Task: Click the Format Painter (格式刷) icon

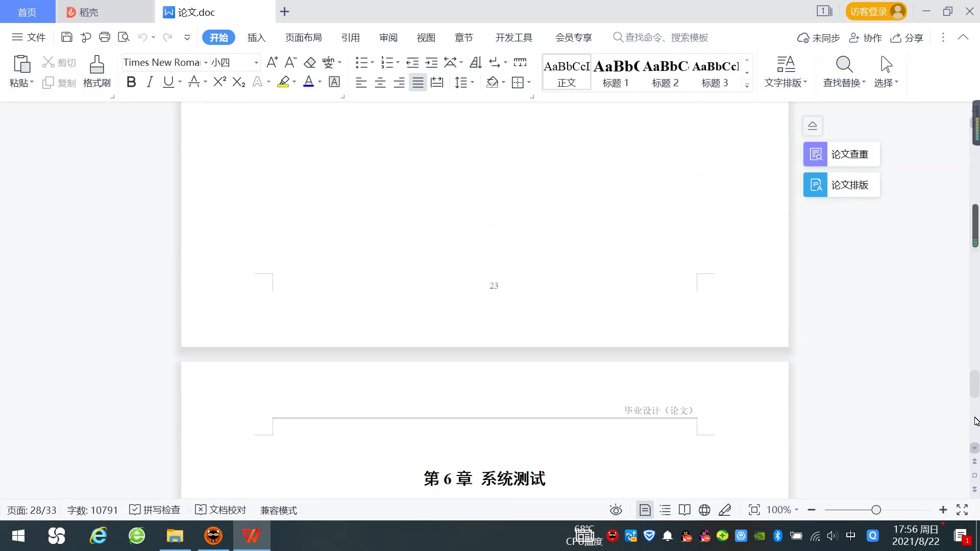Action: [x=96, y=65]
